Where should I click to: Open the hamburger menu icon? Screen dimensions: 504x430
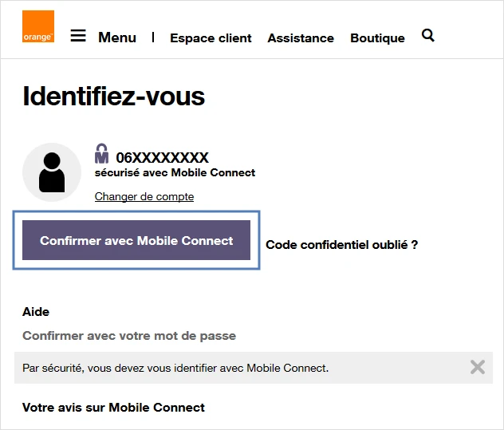click(x=78, y=36)
